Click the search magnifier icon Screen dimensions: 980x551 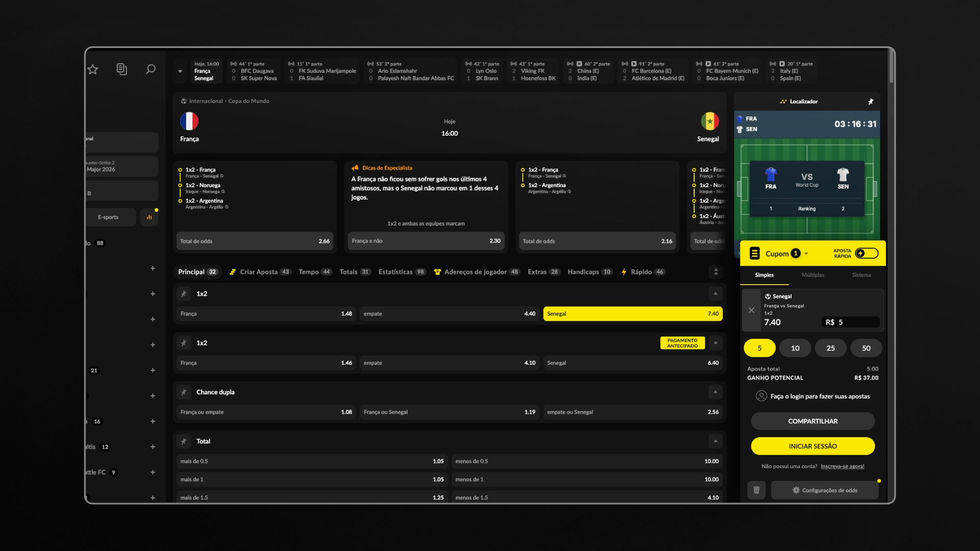151,69
